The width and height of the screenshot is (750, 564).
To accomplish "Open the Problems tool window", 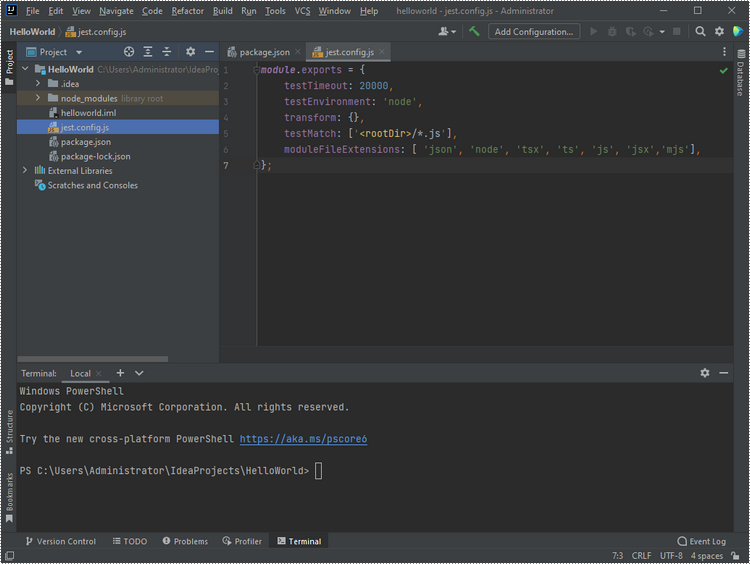I will (185, 541).
